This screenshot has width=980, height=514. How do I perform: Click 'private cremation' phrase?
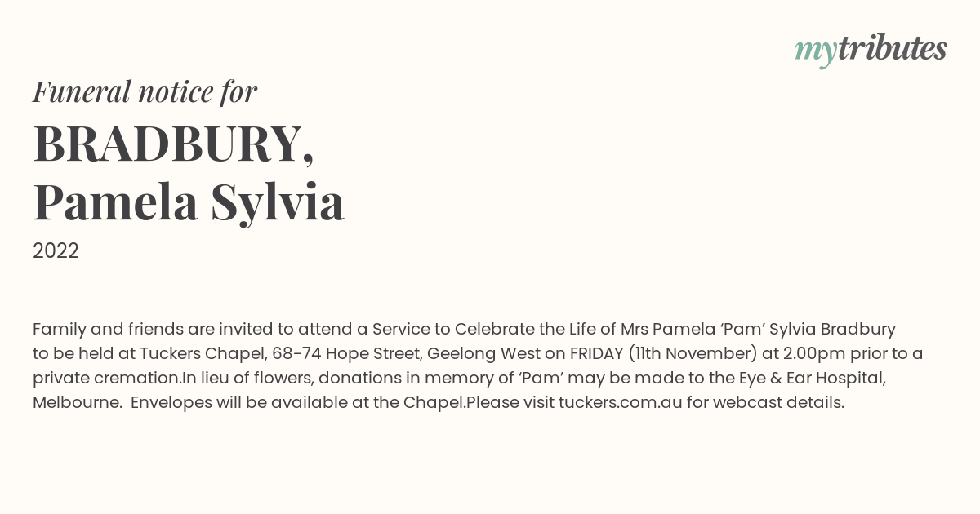click(105, 378)
